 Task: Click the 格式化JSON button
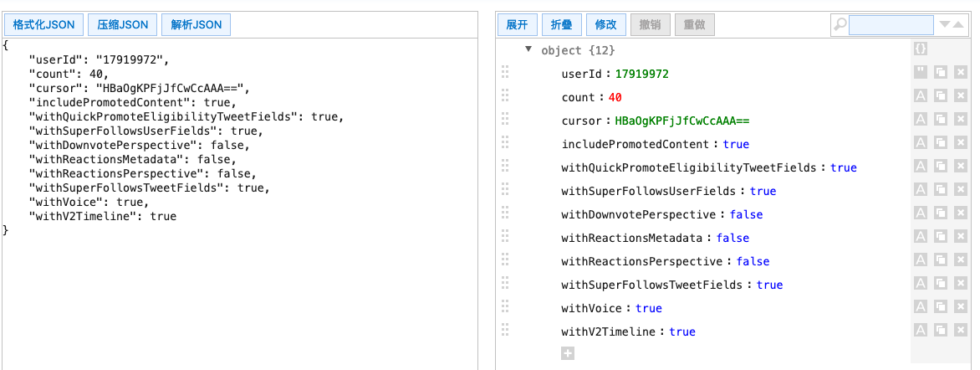tap(43, 25)
